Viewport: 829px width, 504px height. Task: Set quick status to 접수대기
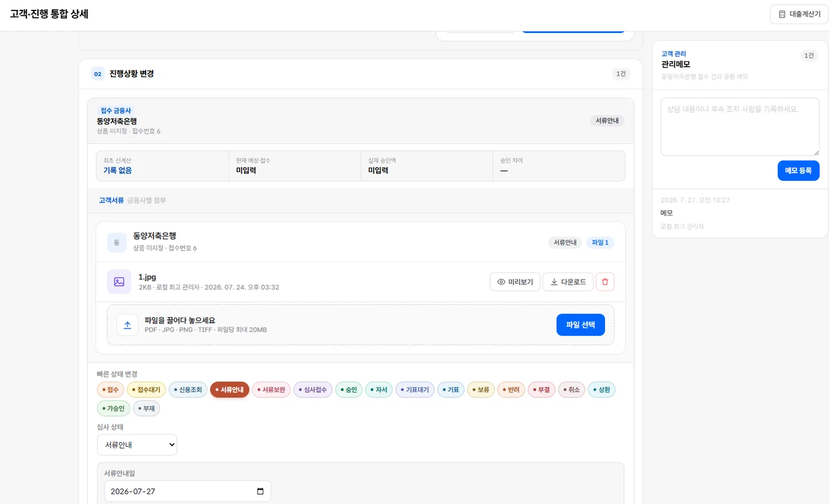146,390
